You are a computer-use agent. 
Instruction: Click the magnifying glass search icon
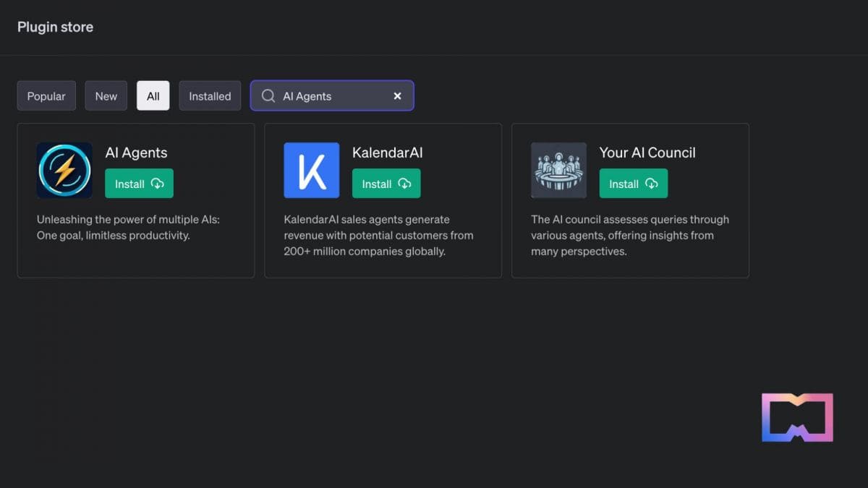click(268, 95)
